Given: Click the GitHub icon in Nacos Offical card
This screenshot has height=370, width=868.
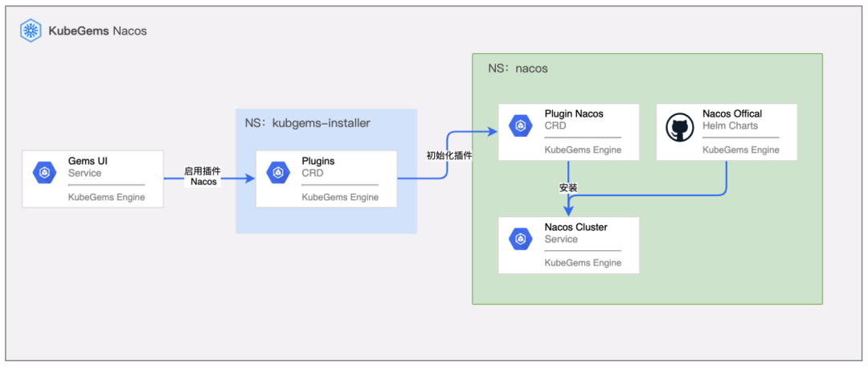Looking at the screenshot, I should pyautogui.click(x=678, y=127).
